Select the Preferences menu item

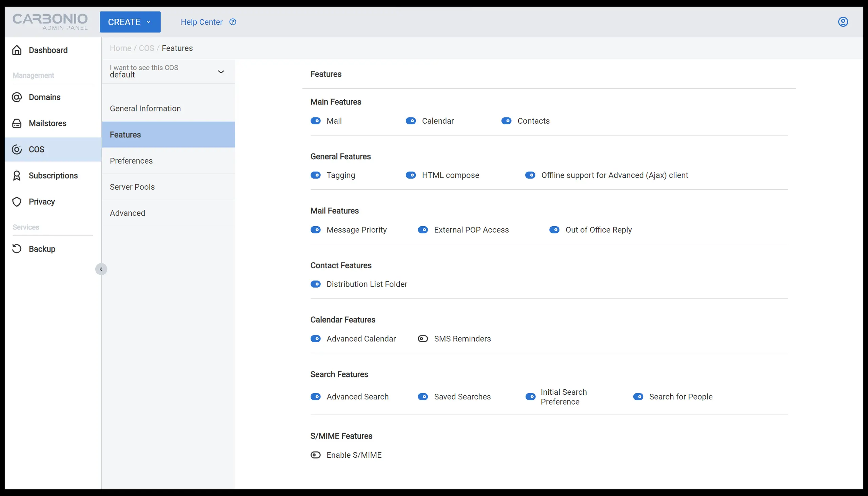(x=131, y=161)
